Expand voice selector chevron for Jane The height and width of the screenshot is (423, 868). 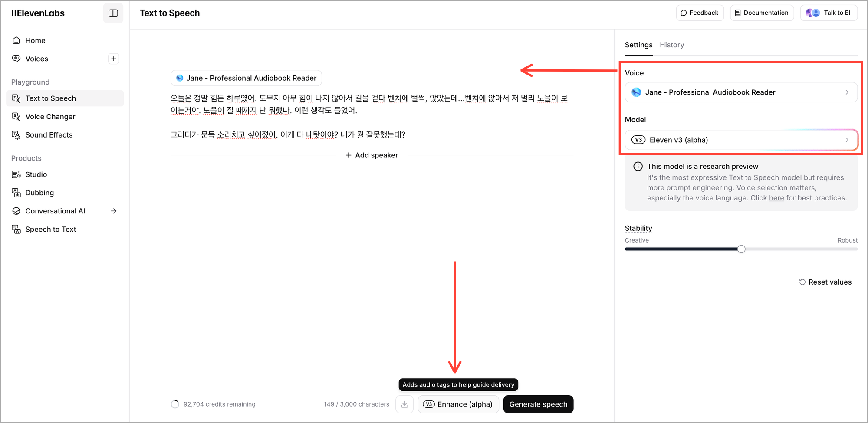coord(847,92)
